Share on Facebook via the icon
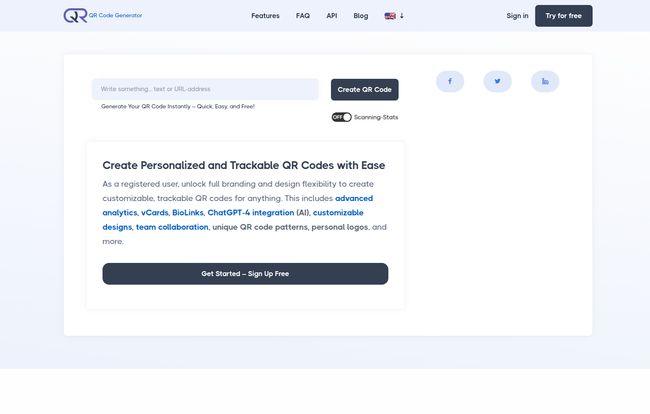 tap(450, 81)
